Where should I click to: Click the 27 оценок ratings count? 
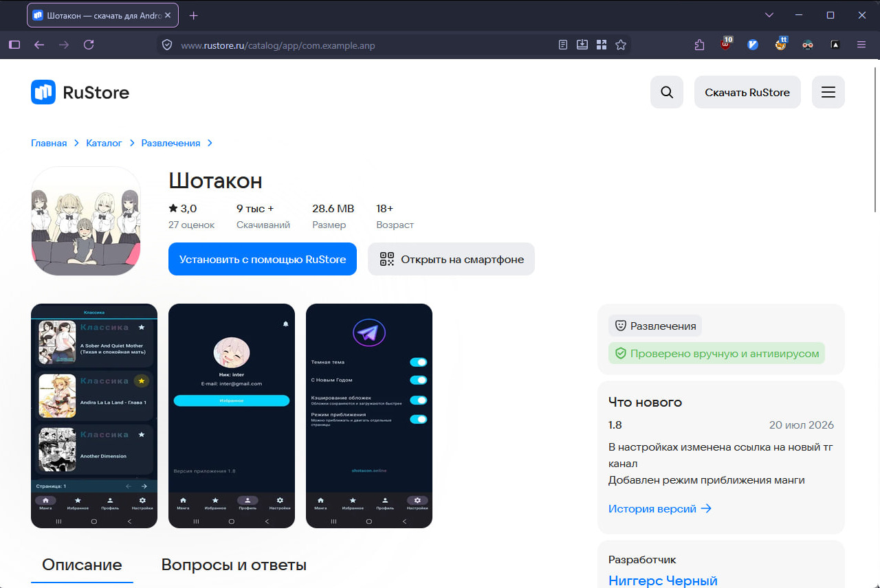[x=192, y=225]
